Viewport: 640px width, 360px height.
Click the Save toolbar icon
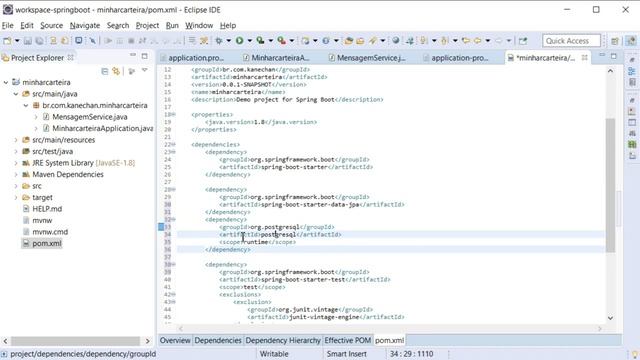(28, 41)
